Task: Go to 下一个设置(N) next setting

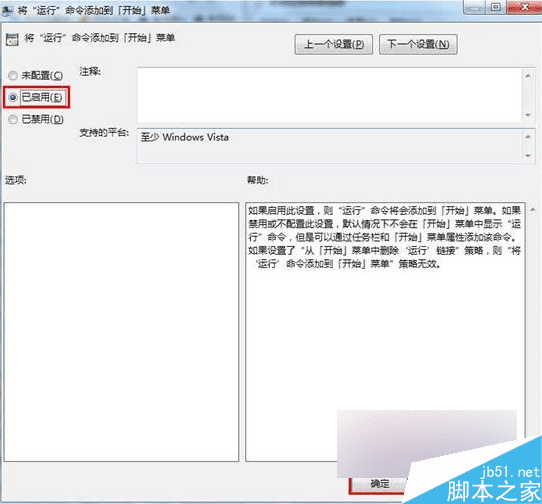Action: pos(418,44)
